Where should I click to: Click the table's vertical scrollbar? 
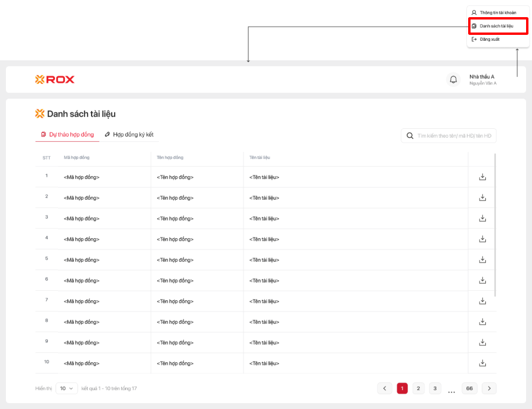point(495,225)
